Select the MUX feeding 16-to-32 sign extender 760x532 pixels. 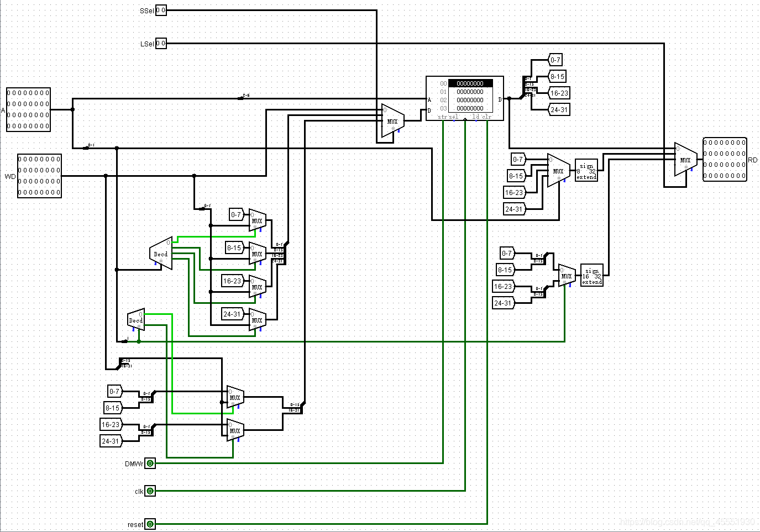pos(567,275)
